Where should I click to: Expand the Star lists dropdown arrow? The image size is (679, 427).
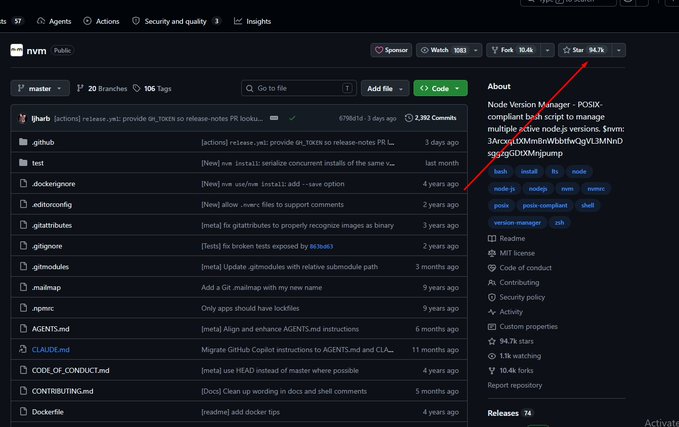pos(618,50)
